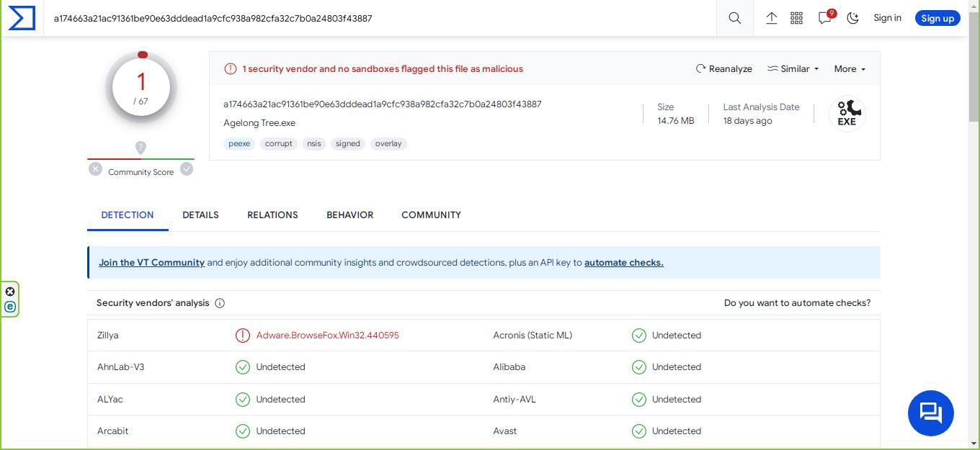This screenshot has height=450, width=980.
Task: Click the Avast vendor name
Action: tap(505, 431)
